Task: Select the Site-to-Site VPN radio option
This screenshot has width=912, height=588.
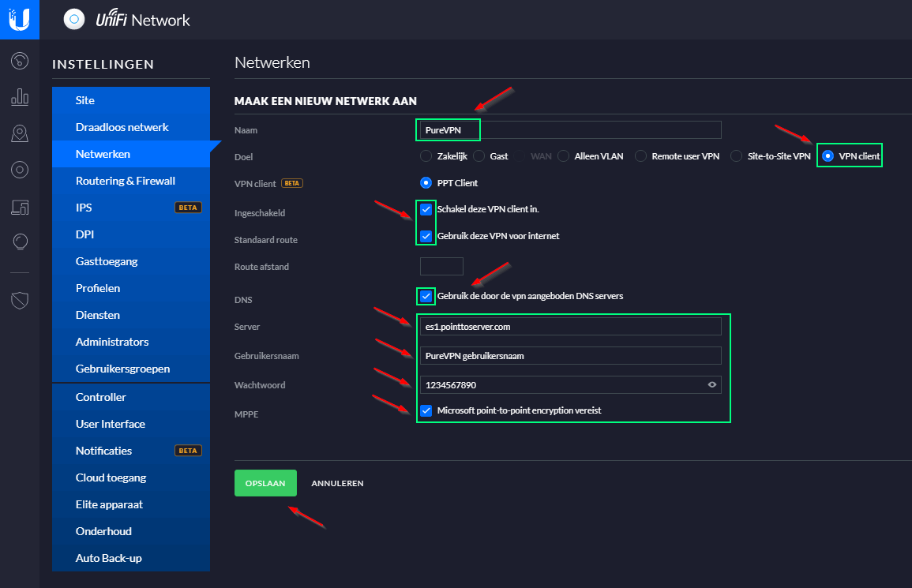Action: pyautogui.click(x=736, y=156)
